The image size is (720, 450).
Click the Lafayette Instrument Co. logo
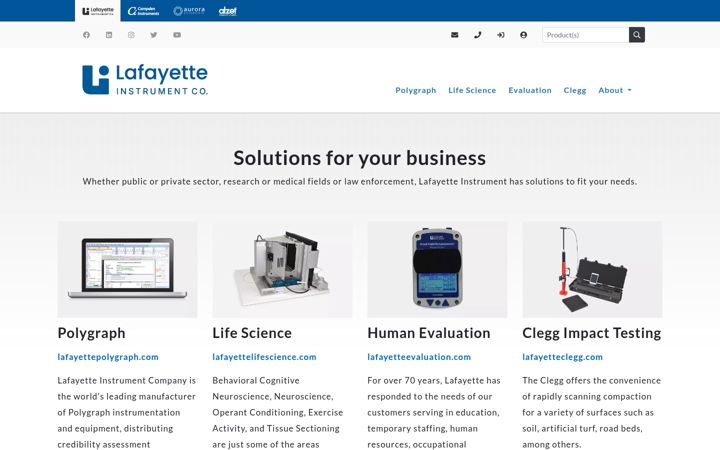(145, 80)
